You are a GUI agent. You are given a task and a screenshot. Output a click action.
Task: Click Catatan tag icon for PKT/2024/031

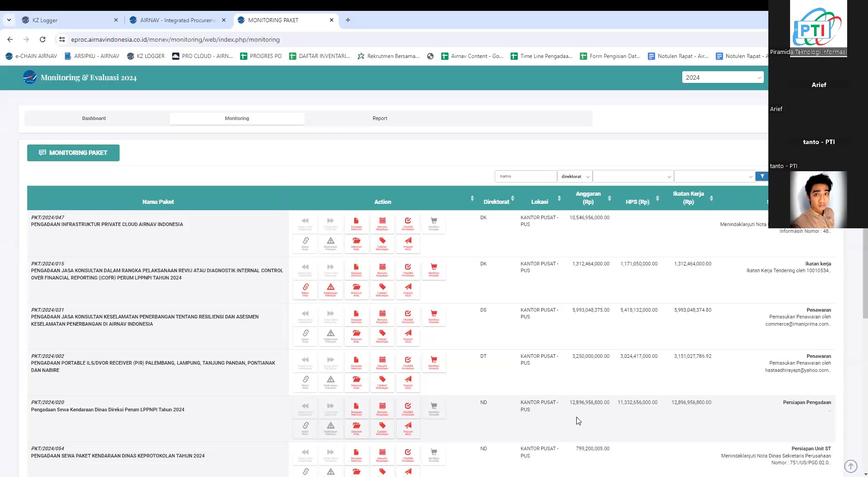[382, 335]
